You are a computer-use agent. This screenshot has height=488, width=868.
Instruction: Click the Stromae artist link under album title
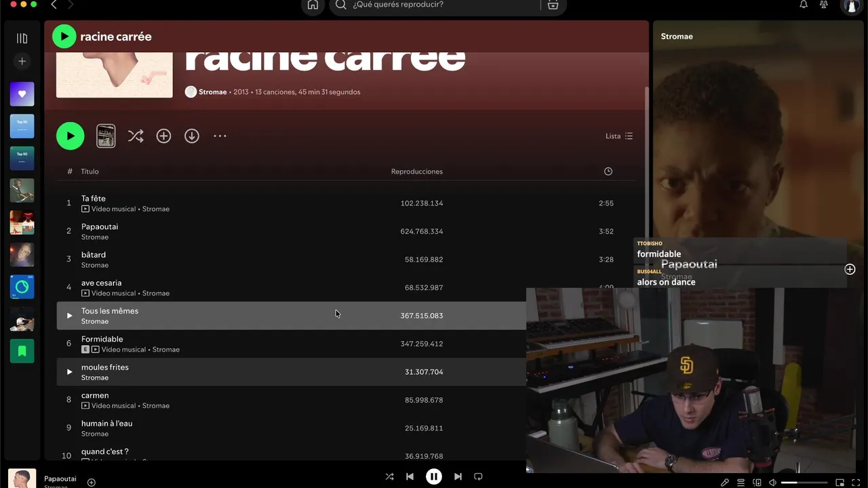(x=213, y=92)
